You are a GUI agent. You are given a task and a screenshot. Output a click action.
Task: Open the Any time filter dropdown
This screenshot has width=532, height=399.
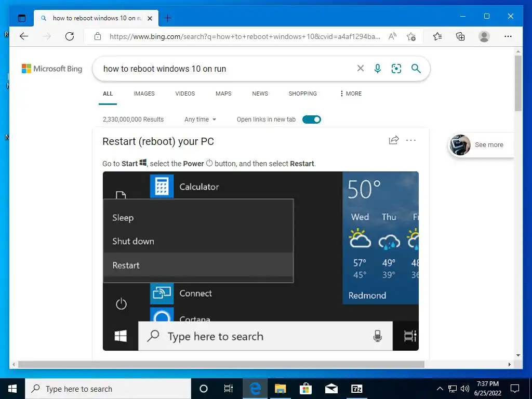(200, 119)
